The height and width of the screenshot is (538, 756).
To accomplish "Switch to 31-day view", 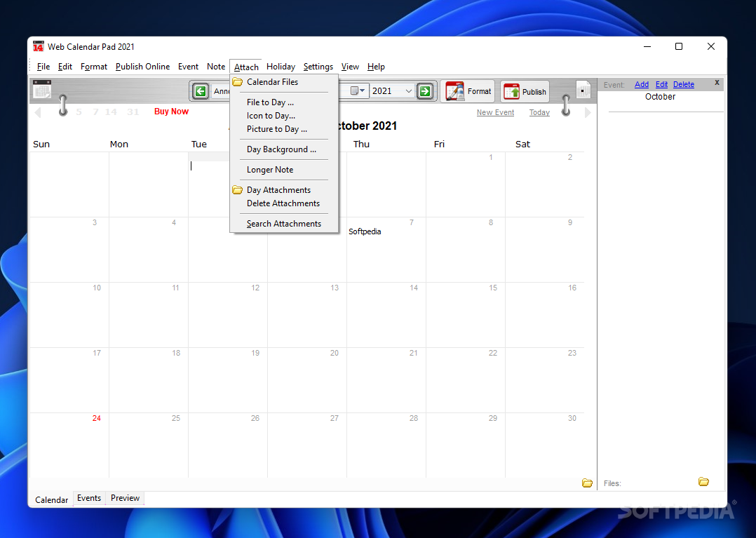I will pos(133,112).
